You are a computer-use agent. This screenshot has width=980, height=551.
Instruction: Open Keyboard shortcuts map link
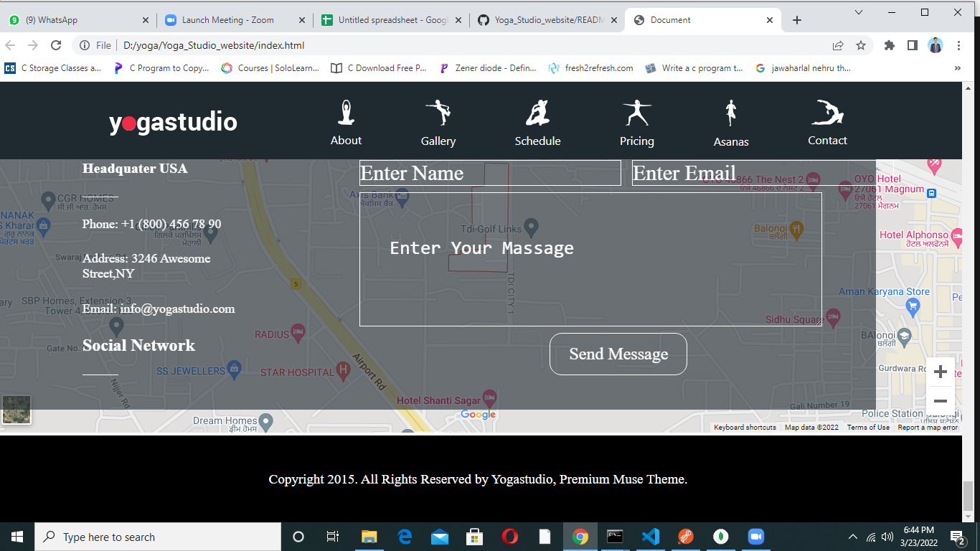[x=745, y=428]
